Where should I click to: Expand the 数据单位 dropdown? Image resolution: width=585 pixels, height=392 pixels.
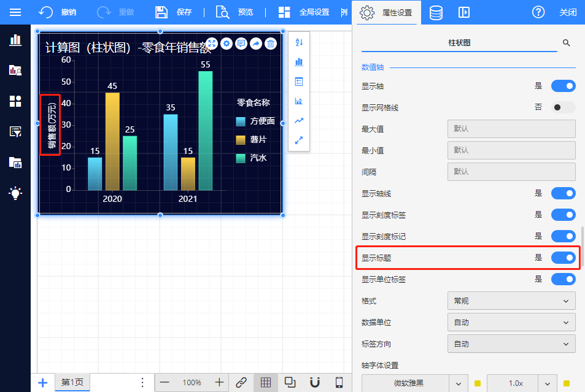(511, 322)
